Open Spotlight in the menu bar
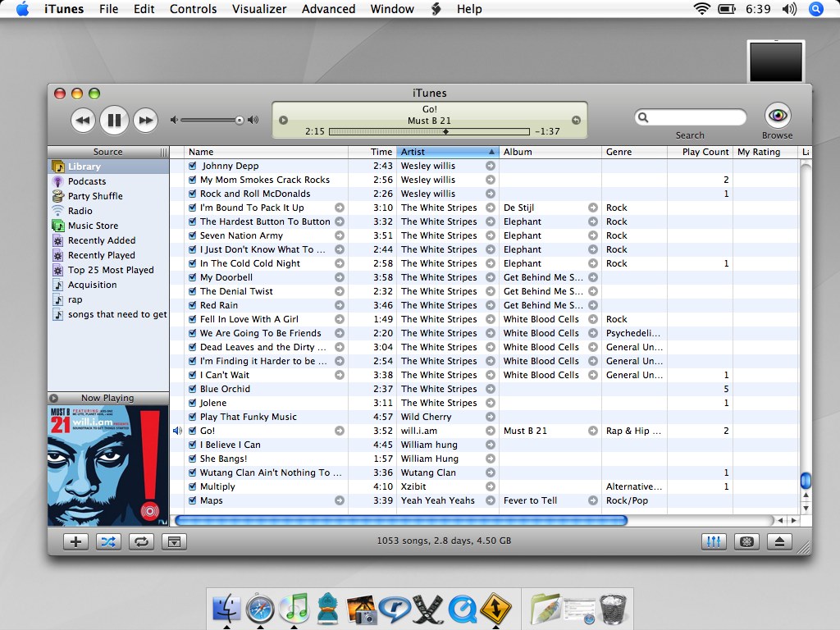This screenshot has height=630, width=840. click(x=815, y=9)
